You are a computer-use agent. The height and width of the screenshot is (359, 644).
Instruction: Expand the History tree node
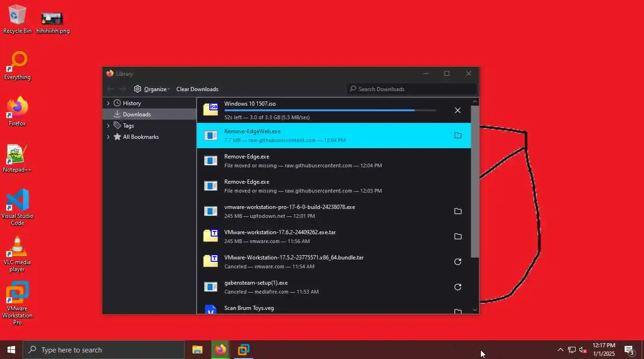108,103
